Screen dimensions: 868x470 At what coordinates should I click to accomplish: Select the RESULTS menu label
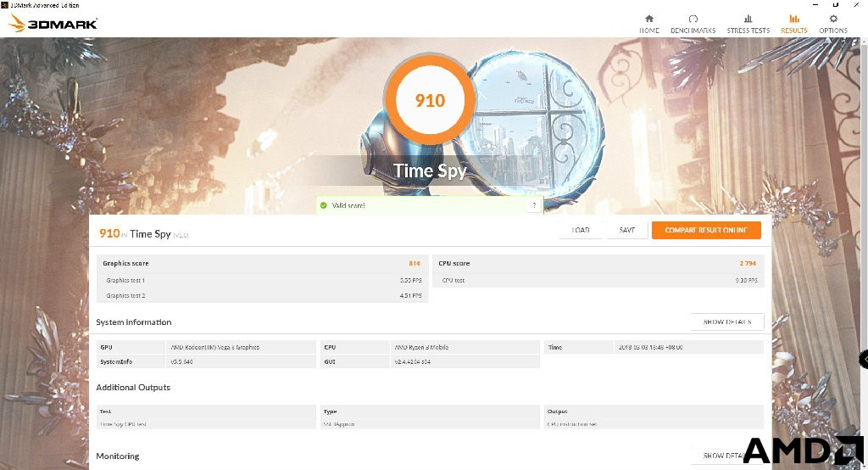(x=793, y=31)
